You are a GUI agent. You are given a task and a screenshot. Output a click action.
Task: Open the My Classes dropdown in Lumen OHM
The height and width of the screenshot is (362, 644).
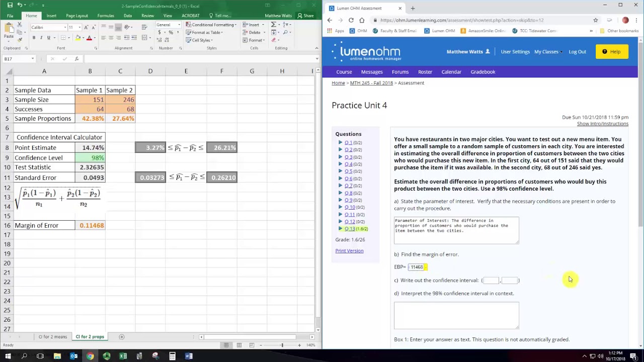pos(548,52)
